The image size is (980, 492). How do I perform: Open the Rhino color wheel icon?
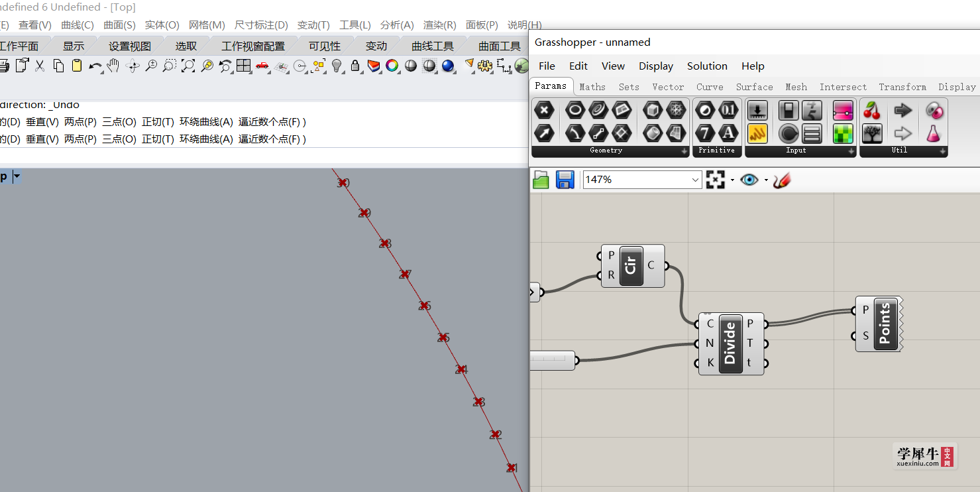pos(392,65)
